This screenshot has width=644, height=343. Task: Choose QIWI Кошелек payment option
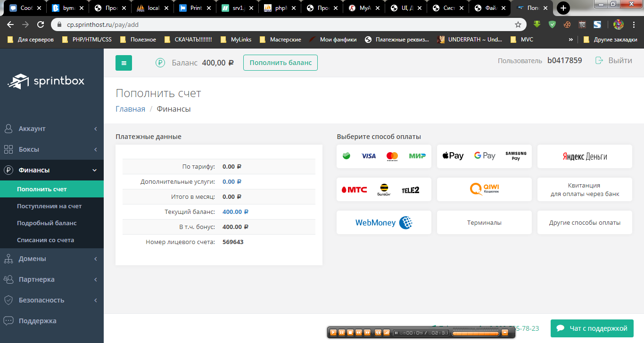(484, 189)
